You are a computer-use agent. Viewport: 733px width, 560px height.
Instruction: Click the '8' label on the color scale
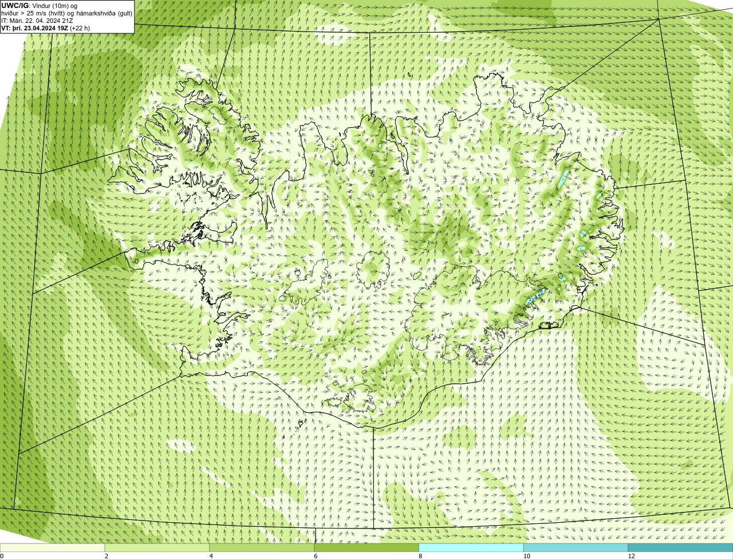tap(420, 556)
